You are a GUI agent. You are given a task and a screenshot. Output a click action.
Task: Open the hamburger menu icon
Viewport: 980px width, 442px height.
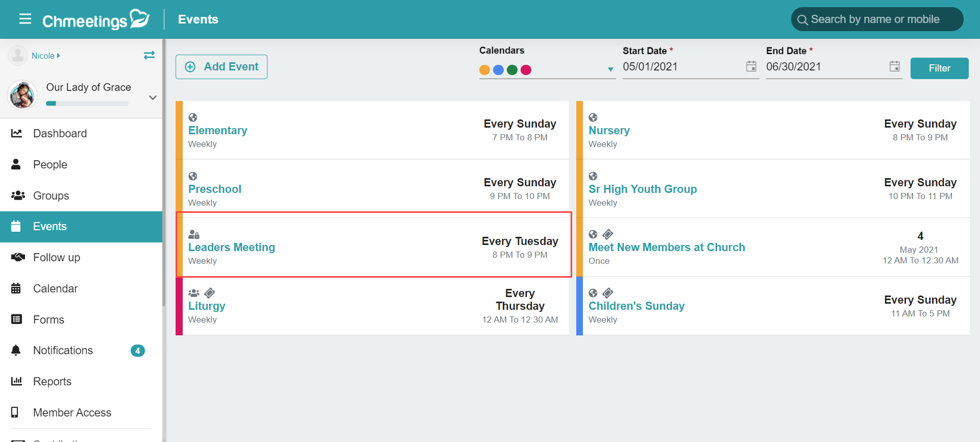25,19
